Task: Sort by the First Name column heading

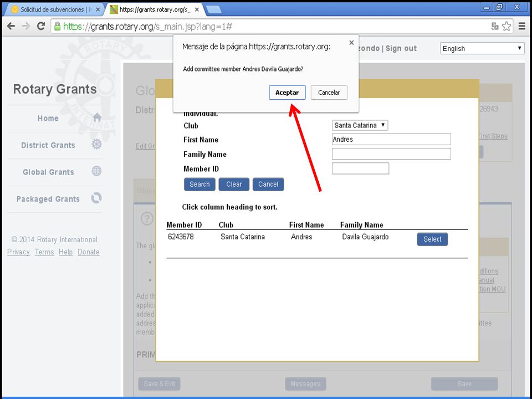Action: [306, 225]
